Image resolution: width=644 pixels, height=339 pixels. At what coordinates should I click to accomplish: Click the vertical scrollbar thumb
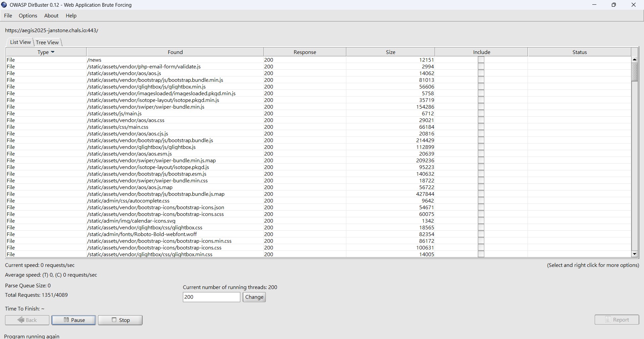coord(634,71)
